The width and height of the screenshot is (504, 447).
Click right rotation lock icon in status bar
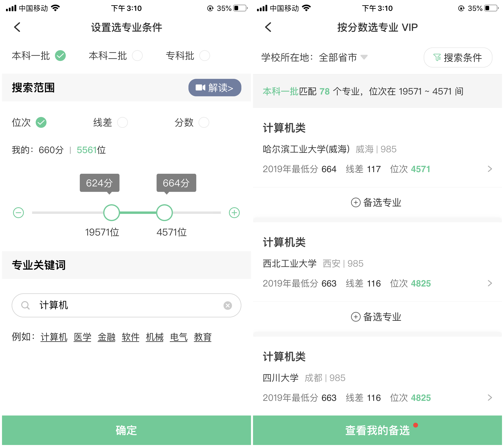[x=461, y=8]
